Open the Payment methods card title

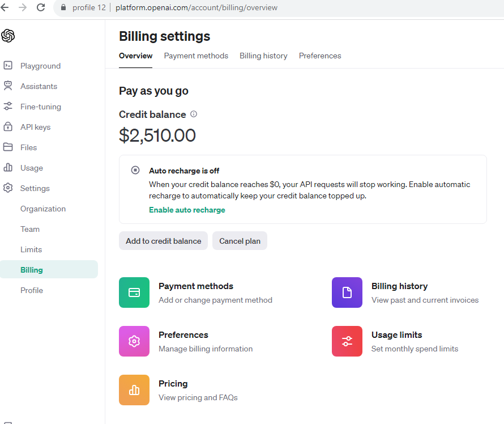point(196,286)
